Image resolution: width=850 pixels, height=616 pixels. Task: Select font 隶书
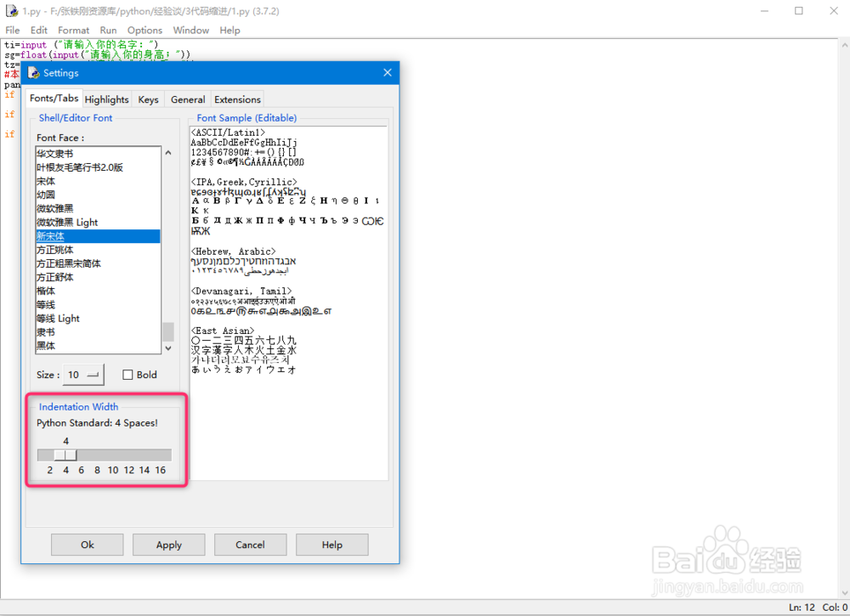click(x=98, y=332)
